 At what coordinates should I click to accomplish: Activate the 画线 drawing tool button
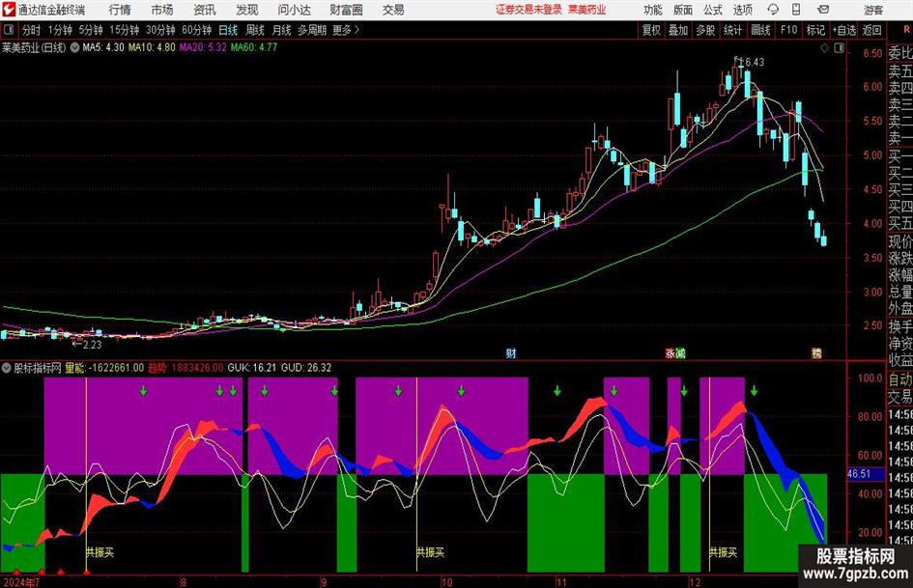[760, 30]
